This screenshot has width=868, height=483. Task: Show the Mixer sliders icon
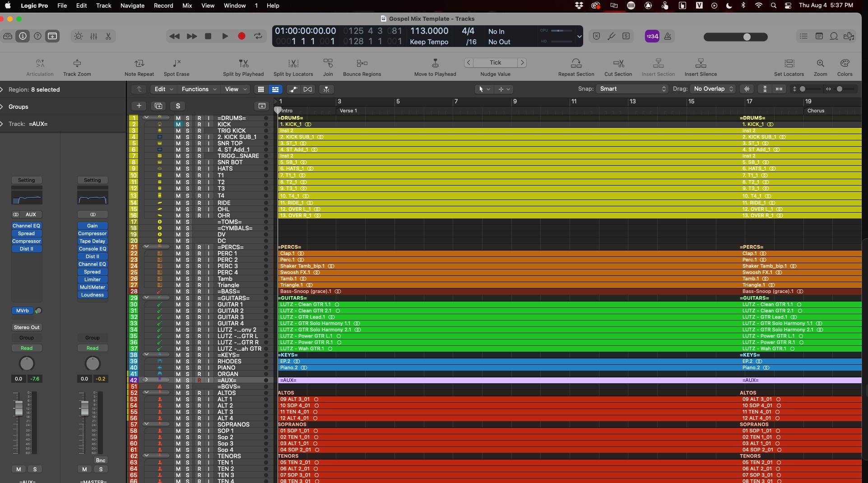click(93, 36)
